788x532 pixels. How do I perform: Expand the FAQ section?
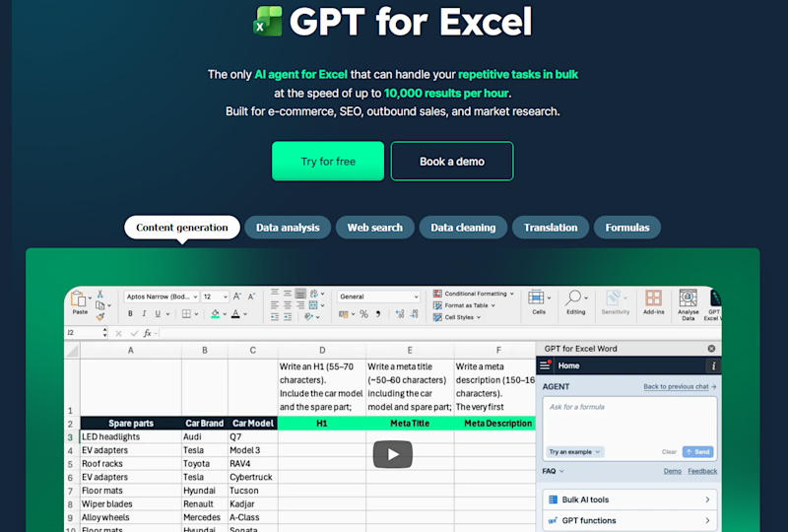pos(553,471)
